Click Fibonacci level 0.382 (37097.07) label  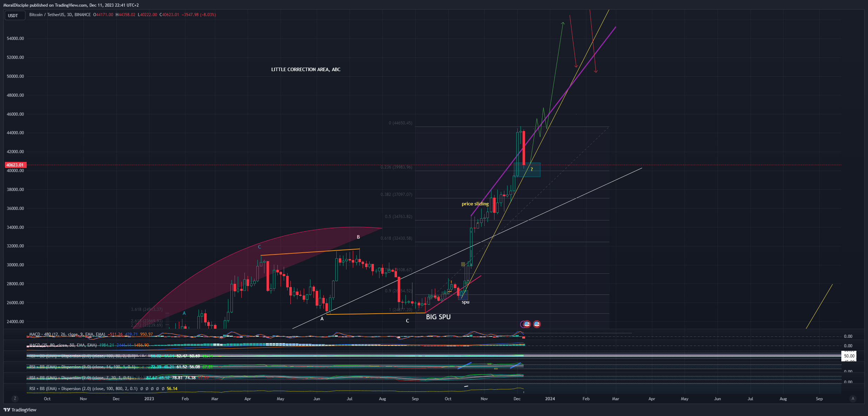pos(396,195)
